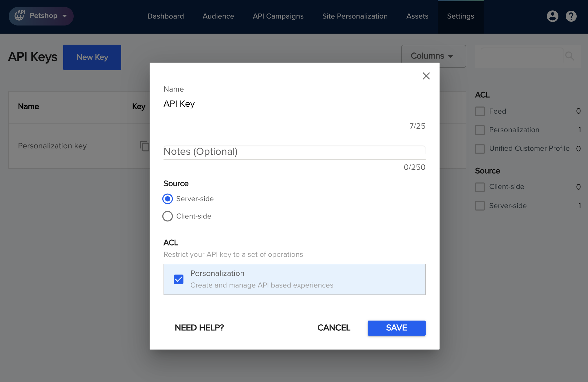Expand the Columns dropdown
Viewport: 588px width, 382px height.
(x=433, y=56)
